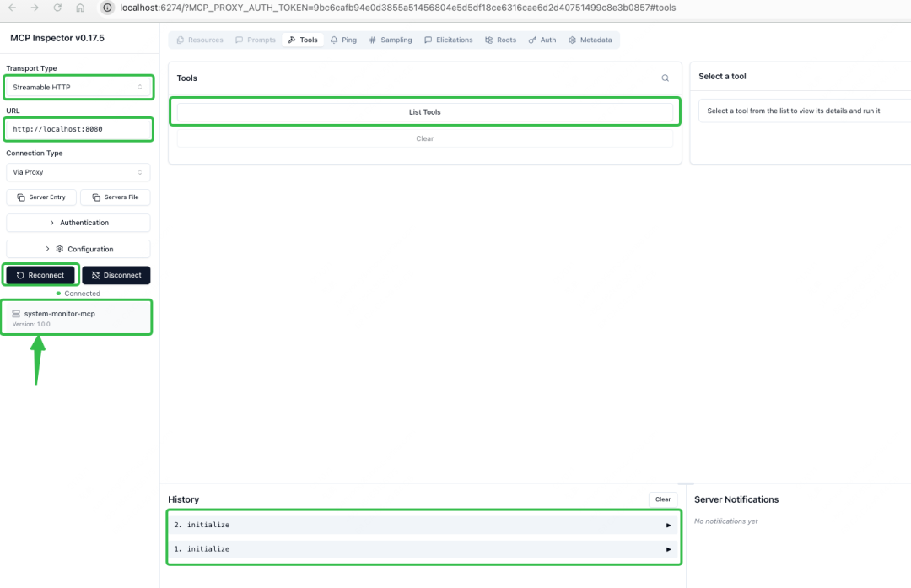The width and height of the screenshot is (911, 588).
Task: Open the Elicitations tab
Action: (x=449, y=40)
